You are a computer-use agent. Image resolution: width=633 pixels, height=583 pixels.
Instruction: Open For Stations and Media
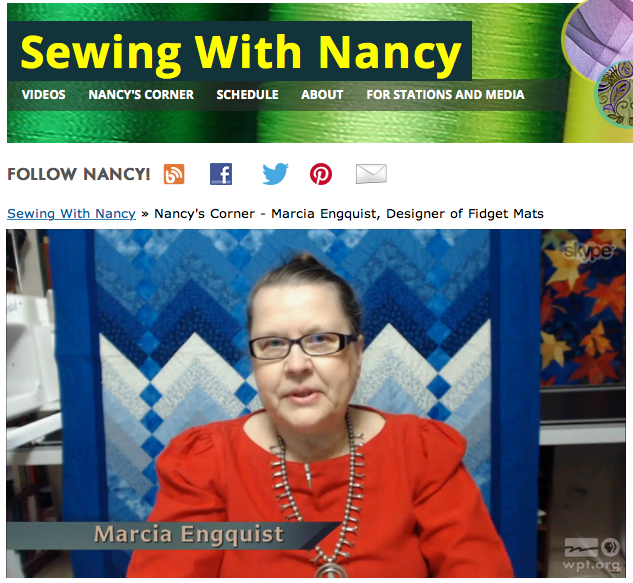pos(445,94)
